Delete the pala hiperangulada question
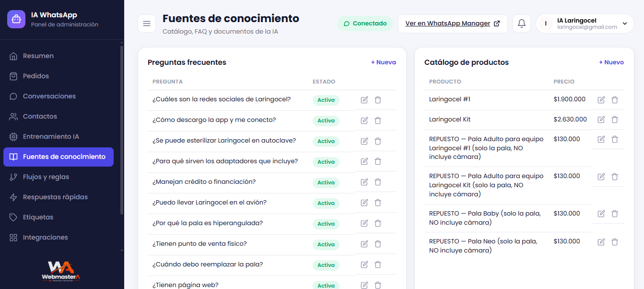 tap(378, 224)
